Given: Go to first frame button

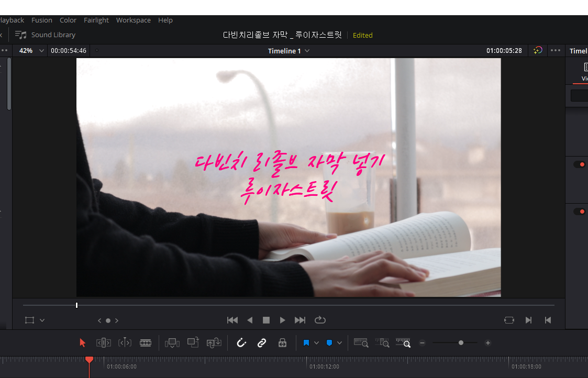Looking at the screenshot, I should click(232, 320).
